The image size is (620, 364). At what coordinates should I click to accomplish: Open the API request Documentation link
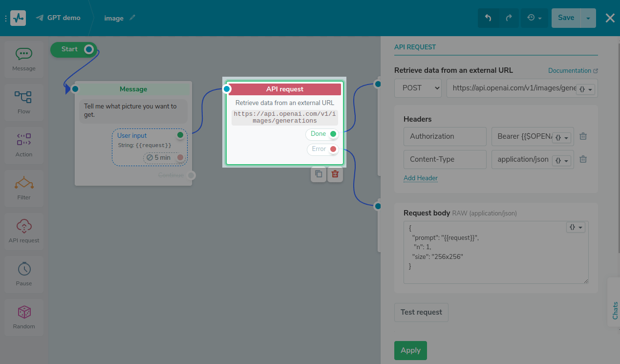[x=570, y=70]
